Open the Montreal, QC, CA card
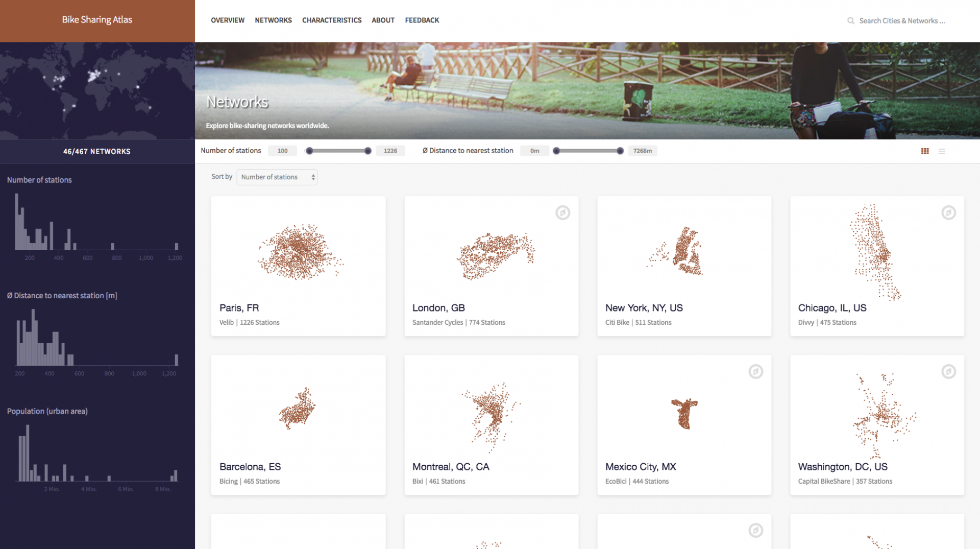Viewport: 980px width, 549px height. tap(491, 425)
